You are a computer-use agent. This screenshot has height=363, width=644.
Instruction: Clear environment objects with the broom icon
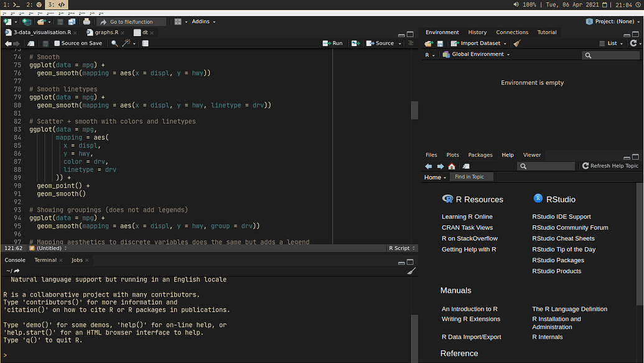click(517, 43)
